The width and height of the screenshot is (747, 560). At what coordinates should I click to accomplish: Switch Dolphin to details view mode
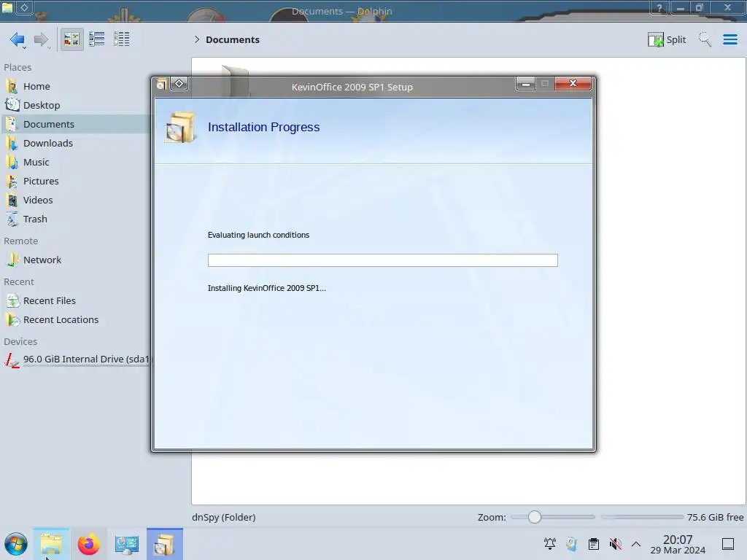click(x=122, y=39)
